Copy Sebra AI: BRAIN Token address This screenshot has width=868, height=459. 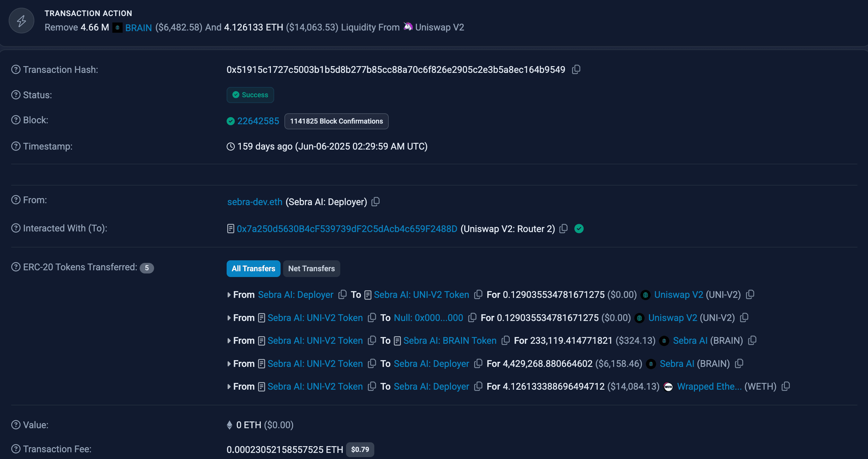point(506,340)
